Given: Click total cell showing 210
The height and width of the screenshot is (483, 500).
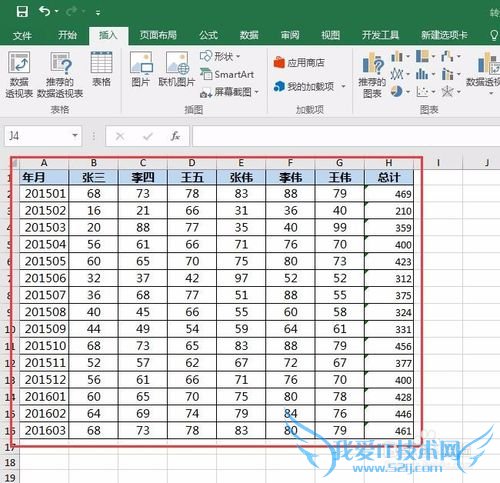Looking at the screenshot, I should (389, 211).
